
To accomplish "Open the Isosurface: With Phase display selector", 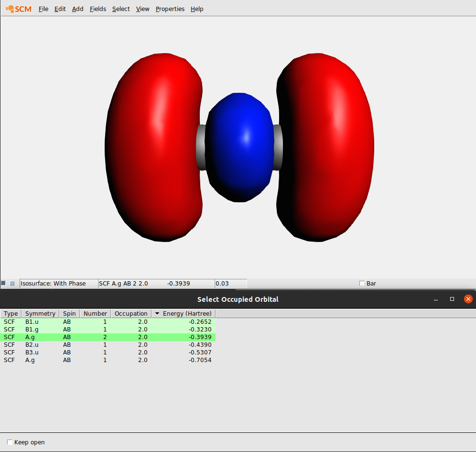I will click(57, 283).
